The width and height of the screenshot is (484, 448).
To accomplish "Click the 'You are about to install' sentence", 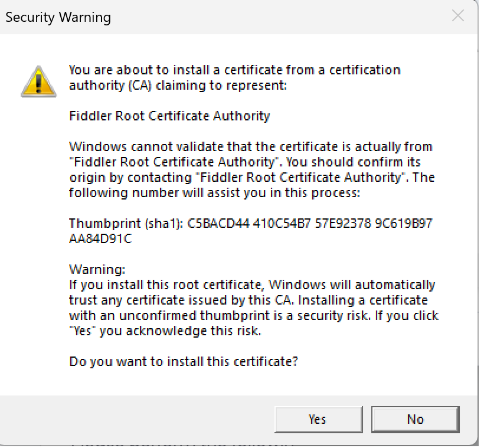I will click(x=234, y=78).
